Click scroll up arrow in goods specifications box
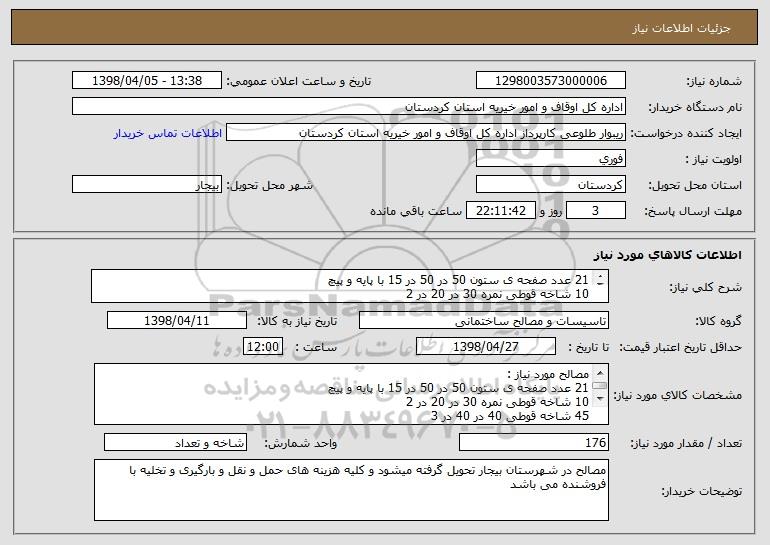This screenshot has width=770, height=545. (600, 373)
